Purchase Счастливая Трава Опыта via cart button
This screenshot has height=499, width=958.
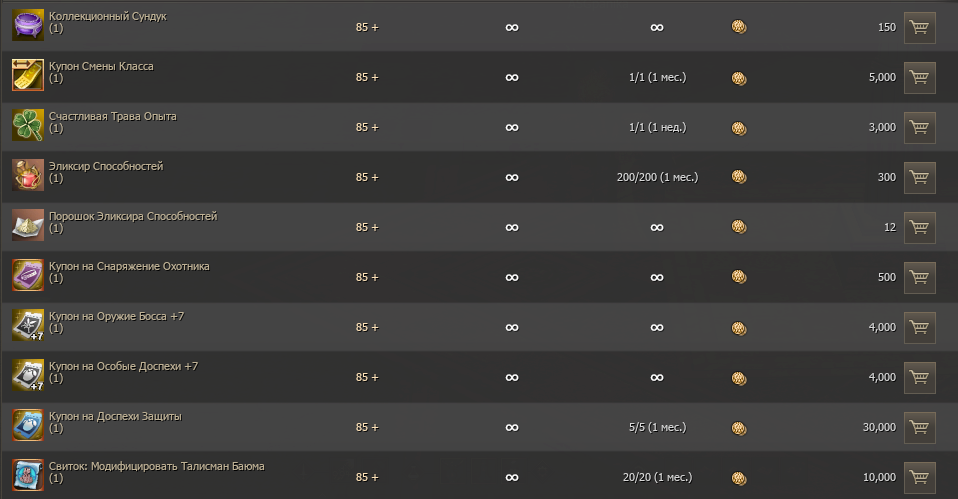point(919,127)
